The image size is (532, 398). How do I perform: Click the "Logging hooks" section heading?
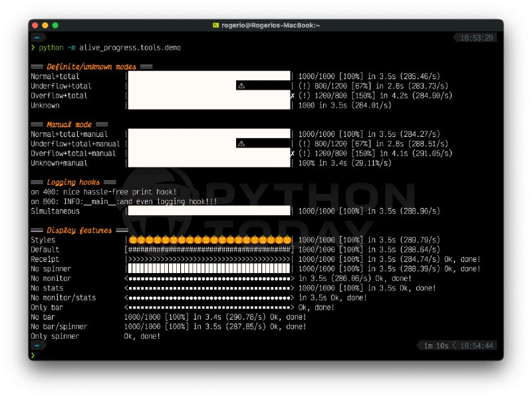[73, 182]
